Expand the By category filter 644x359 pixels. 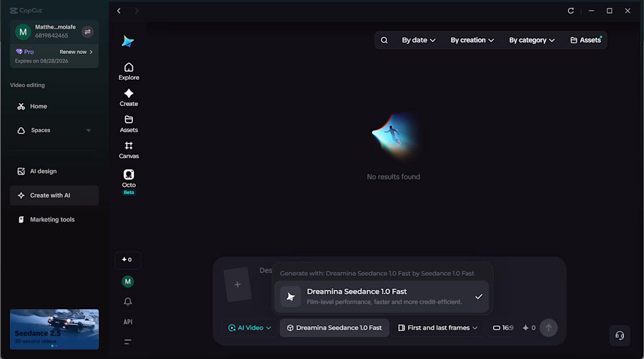coord(532,40)
